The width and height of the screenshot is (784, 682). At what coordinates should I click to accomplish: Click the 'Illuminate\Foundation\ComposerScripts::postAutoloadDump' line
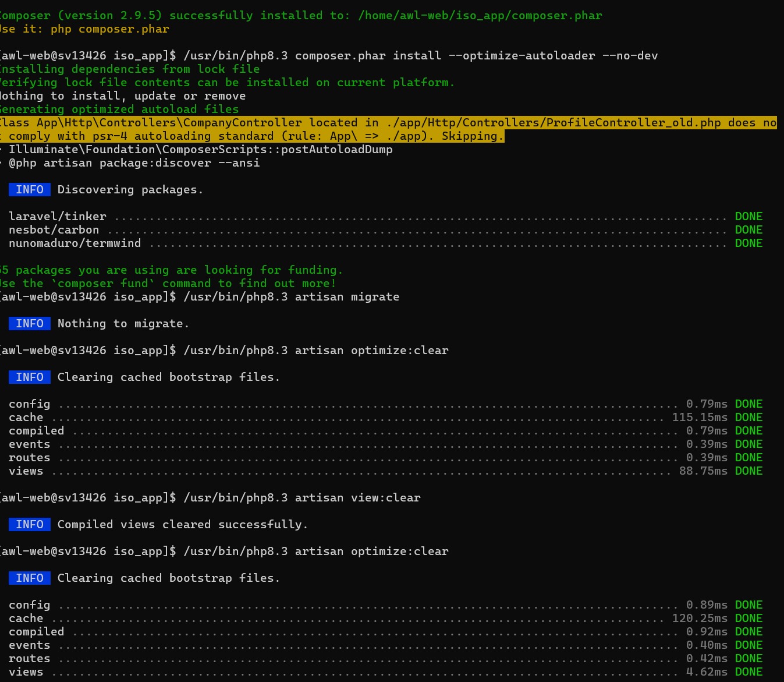pyautogui.click(x=201, y=150)
